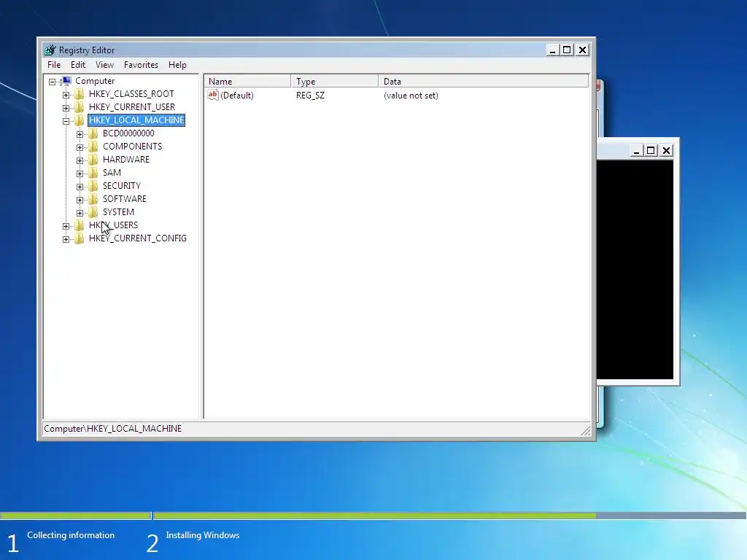This screenshot has width=747, height=560.
Task: Click the HKEY_CURRENT_USER folder icon
Action: [80, 106]
